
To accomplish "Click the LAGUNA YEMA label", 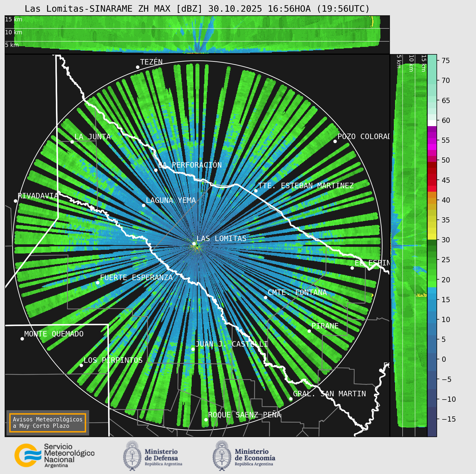I will pyautogui.click(x=171, y=200).
